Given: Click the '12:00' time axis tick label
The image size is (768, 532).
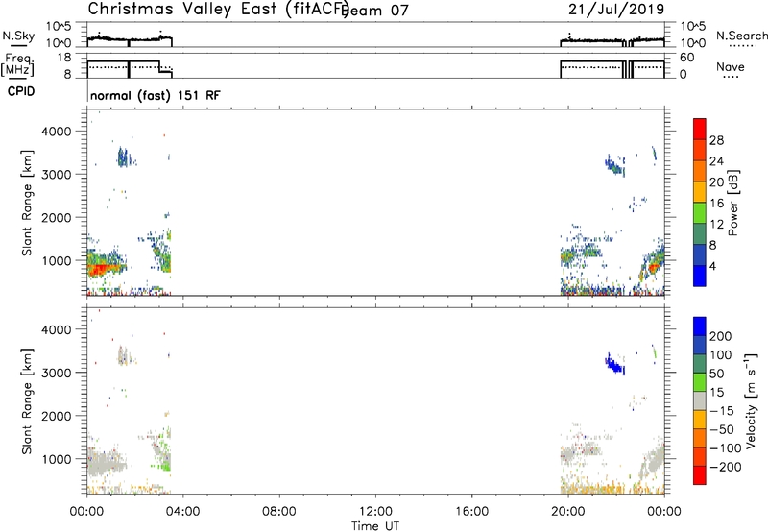Looking at the screenshot, I should 375,512.
